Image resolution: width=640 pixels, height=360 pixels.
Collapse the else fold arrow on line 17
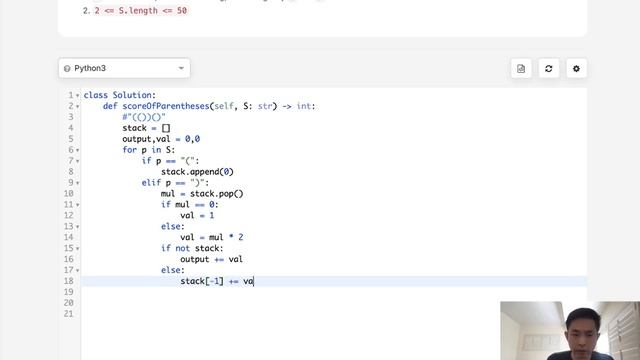(x=78, y=270)
